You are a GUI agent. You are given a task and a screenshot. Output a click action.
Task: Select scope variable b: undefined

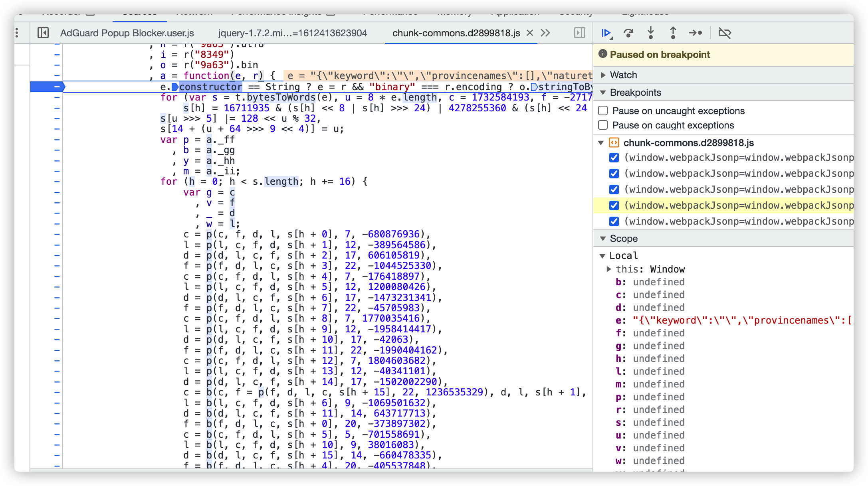pos(650,282)
